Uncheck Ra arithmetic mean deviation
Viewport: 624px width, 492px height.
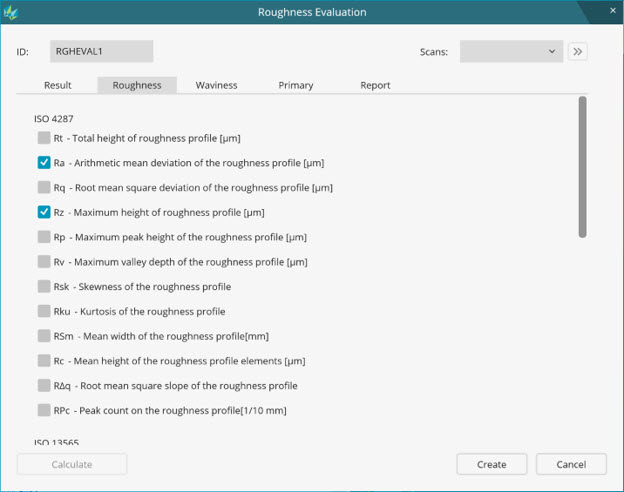click(x=44, y=163)
